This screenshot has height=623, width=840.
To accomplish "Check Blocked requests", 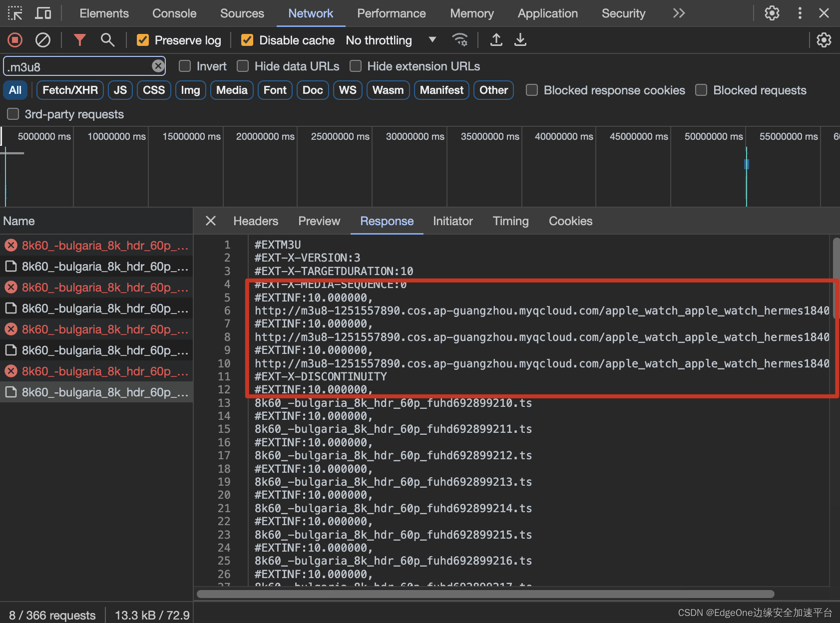I will click(x=701, y=90).
